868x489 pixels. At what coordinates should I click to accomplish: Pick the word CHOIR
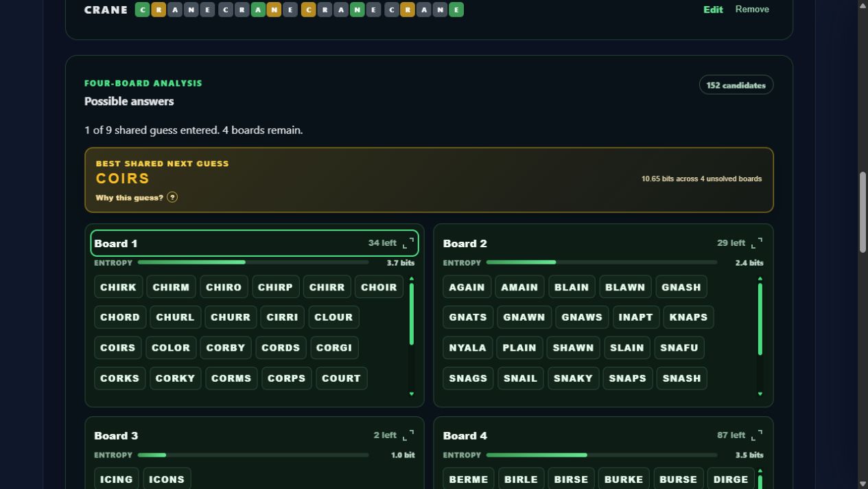pos(379,287)
